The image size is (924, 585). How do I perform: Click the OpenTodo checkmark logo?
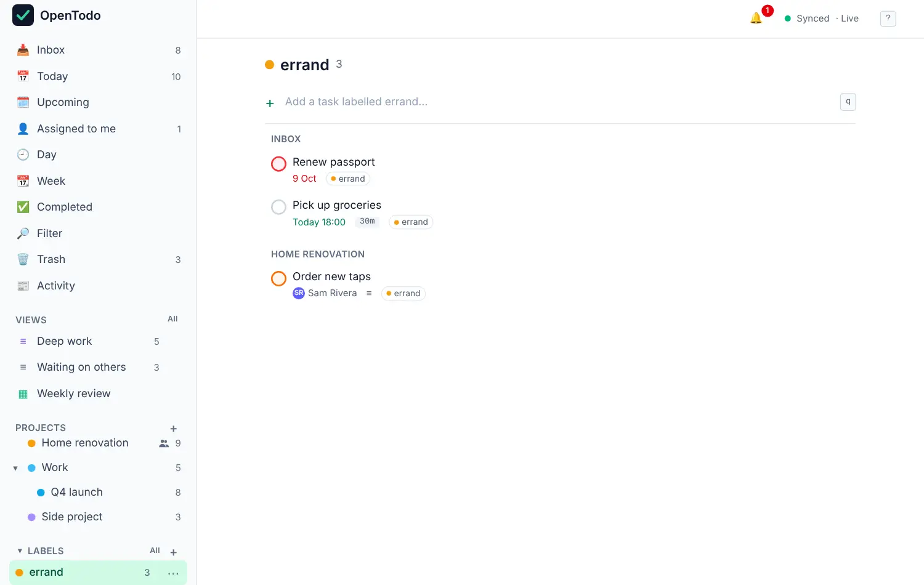[x=23, y=15]
